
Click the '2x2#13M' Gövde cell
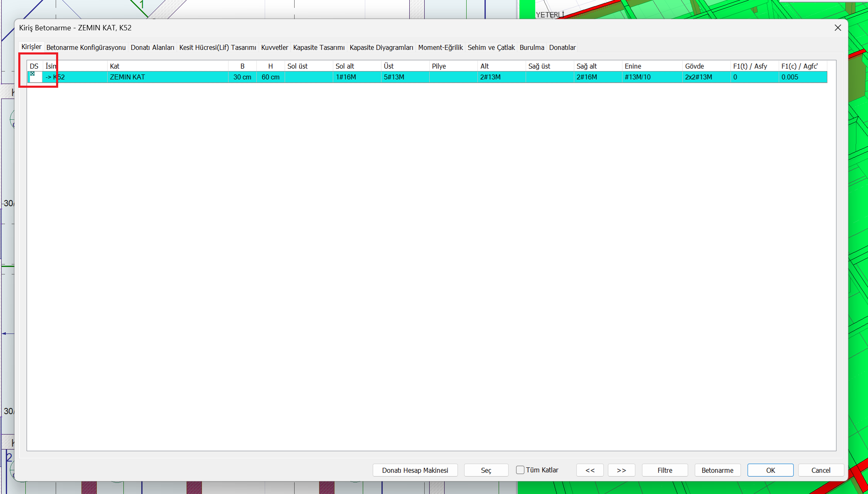tap(706, 77)
